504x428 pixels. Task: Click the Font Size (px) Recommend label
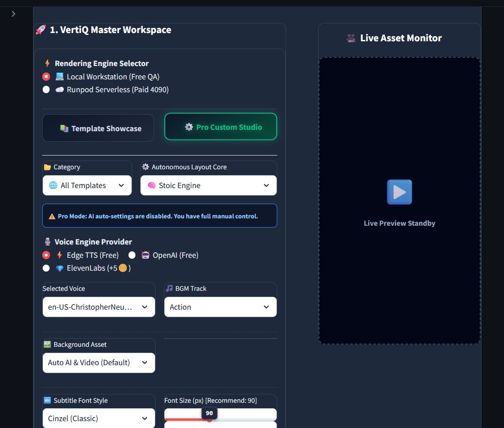coord(211,400)
